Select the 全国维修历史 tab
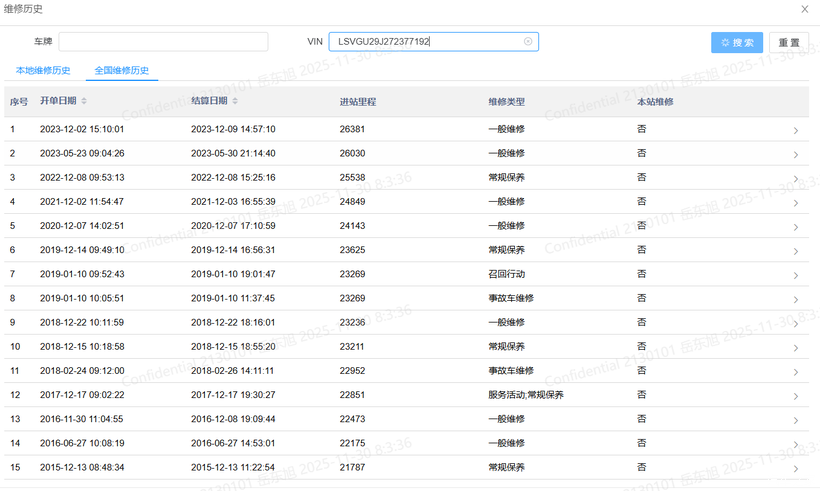The width and height of the screenshot is (820, 491). (122, 71)
